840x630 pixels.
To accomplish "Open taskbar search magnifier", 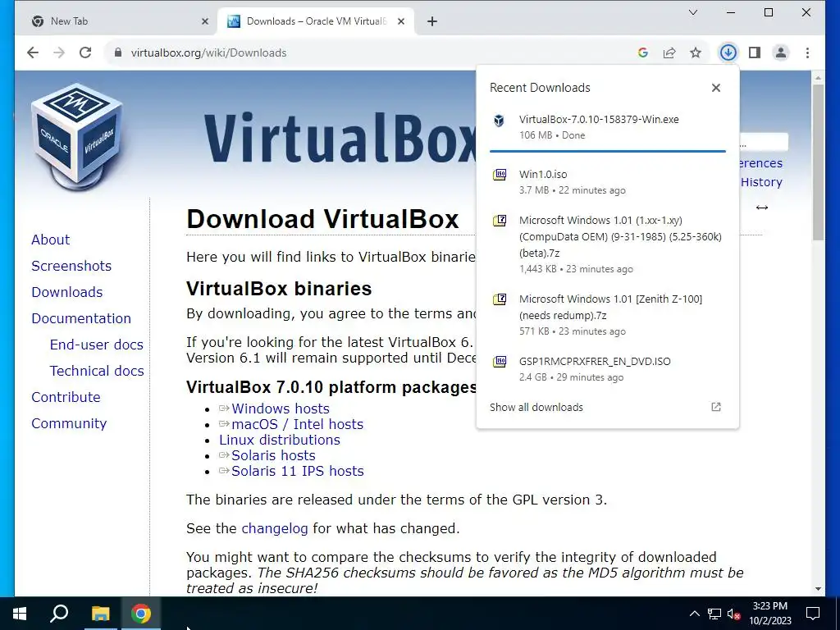I will pos(59,614).
